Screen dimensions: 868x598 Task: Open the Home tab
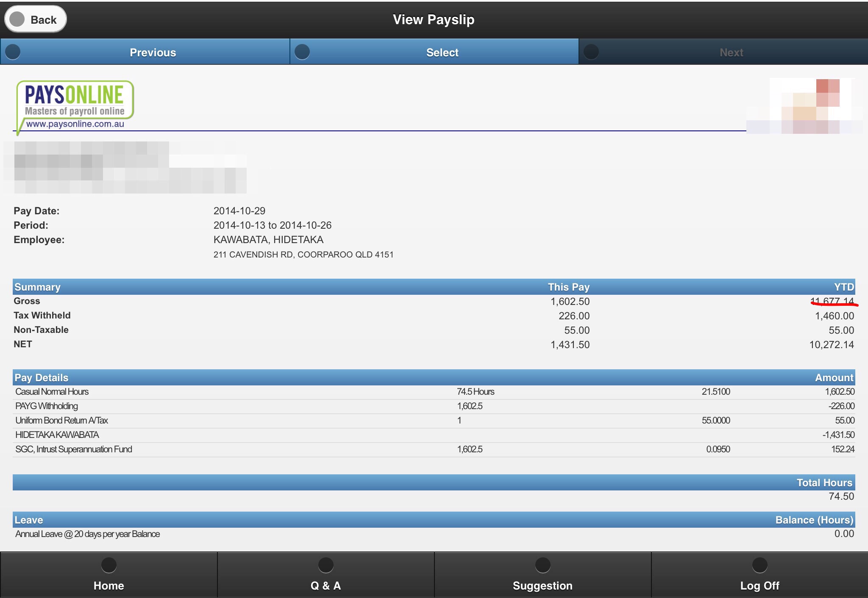click(x=108, y=585)
